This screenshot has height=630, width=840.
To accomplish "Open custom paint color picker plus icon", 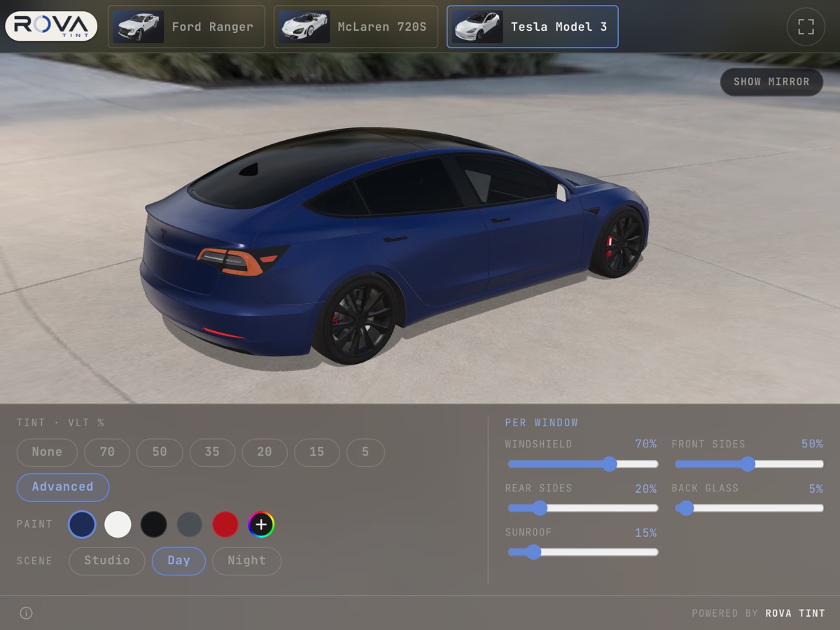I will [261, 524].
